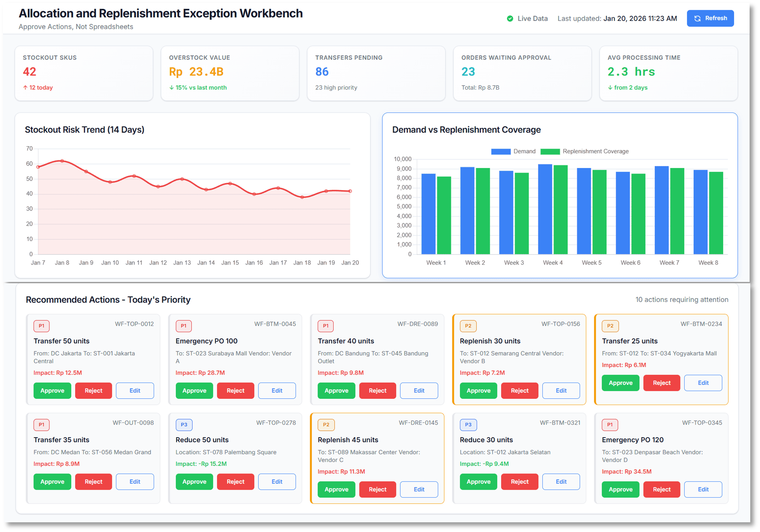Viewport: 760px width, 532px height.
Task: Click the P2 badge on Transfer 25 units card
Action: 610,326
